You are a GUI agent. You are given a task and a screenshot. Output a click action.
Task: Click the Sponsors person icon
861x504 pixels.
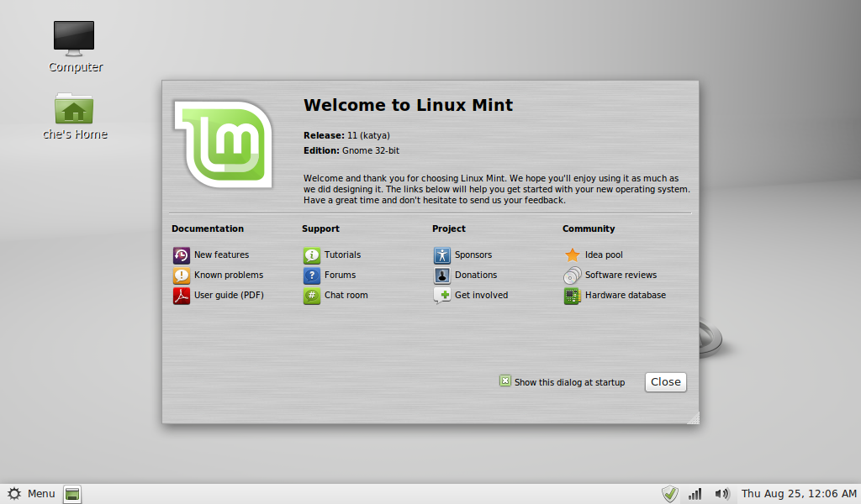pyautogui.click(x=442, y=255)
